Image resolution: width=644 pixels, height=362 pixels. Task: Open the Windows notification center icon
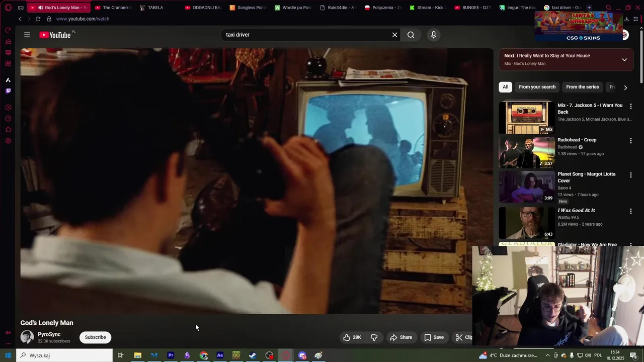[x=634, y=355]
